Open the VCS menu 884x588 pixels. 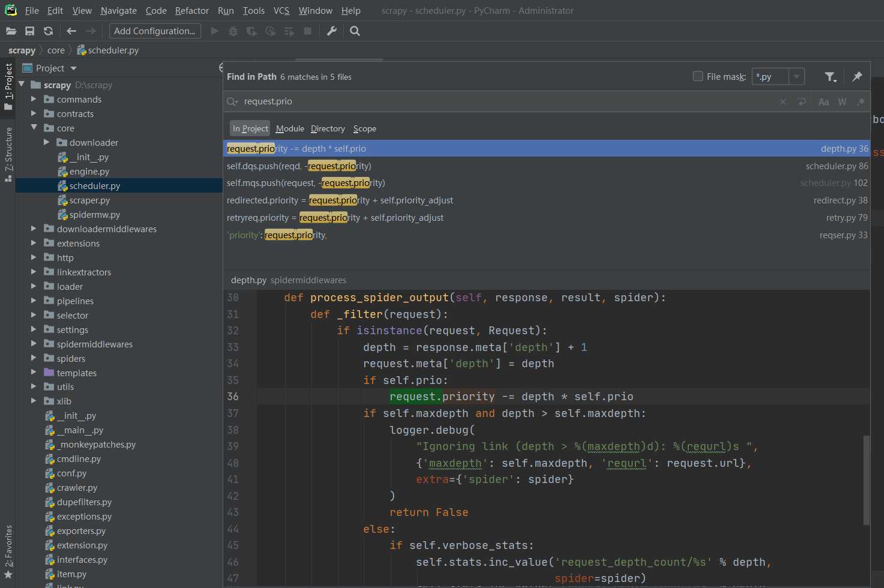281,11
